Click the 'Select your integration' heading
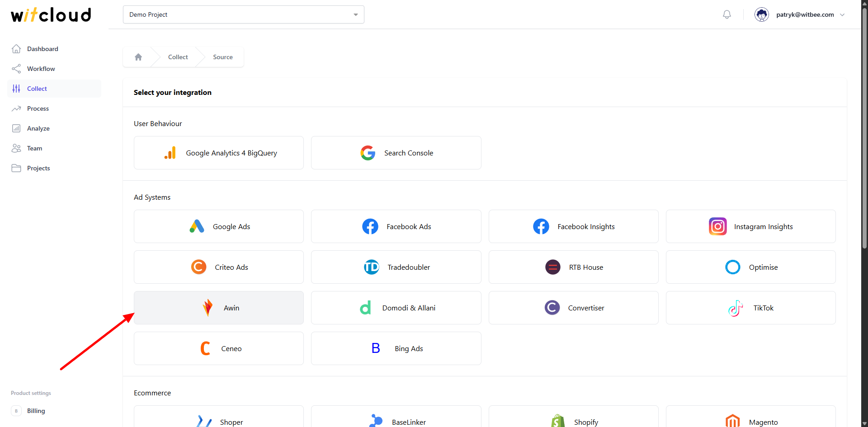The image size is (868, 427). click(x=173, y=92)
